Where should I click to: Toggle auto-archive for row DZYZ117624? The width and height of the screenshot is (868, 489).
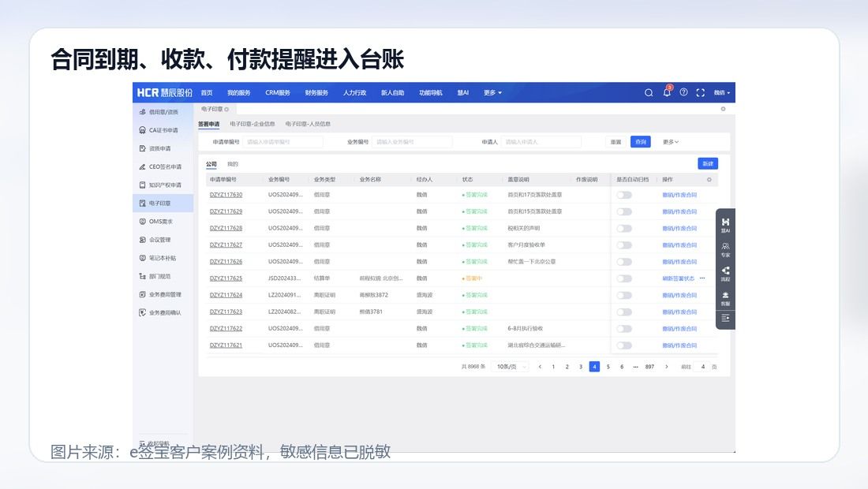tap(624, 296)
